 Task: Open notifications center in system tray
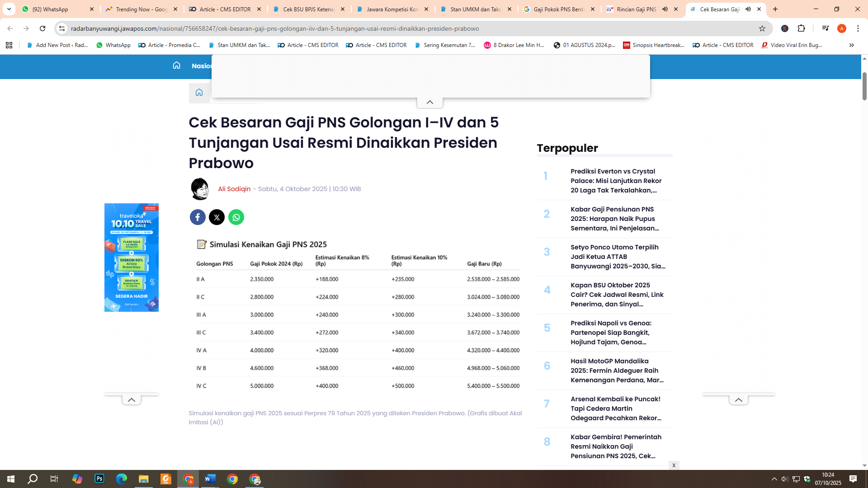tap(853, 479)
